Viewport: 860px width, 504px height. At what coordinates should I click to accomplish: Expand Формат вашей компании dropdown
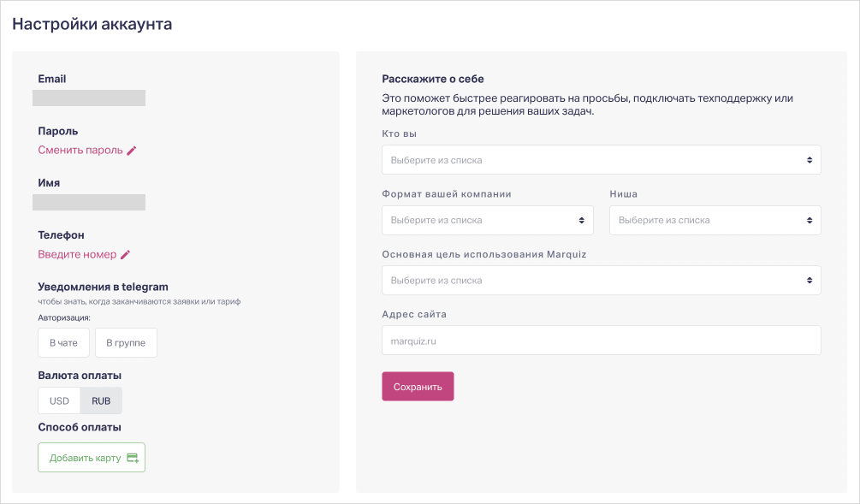click(487, 220)
